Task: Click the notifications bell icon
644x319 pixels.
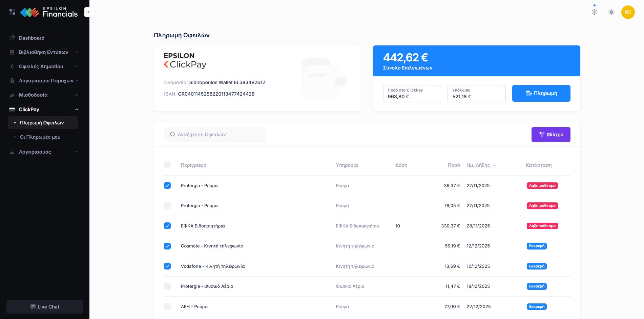Action: tap(594, 12)
